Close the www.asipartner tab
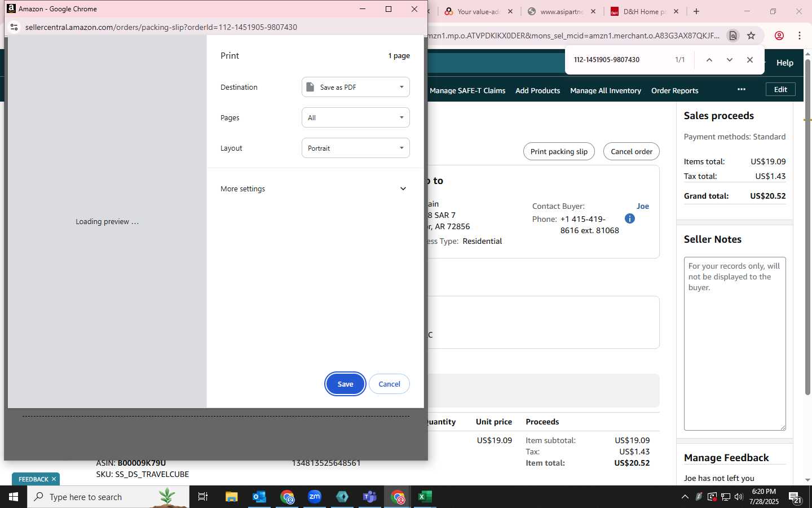The width and height of the screenshot is (812, 508). pyautogui.click(x=593, y=11)
